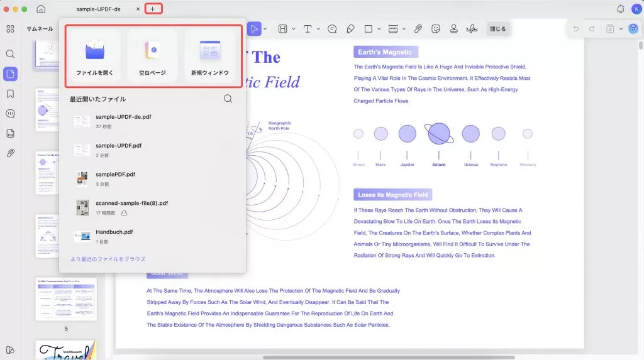Expand the save options dropdown arrow

click(x=621, y=29)
